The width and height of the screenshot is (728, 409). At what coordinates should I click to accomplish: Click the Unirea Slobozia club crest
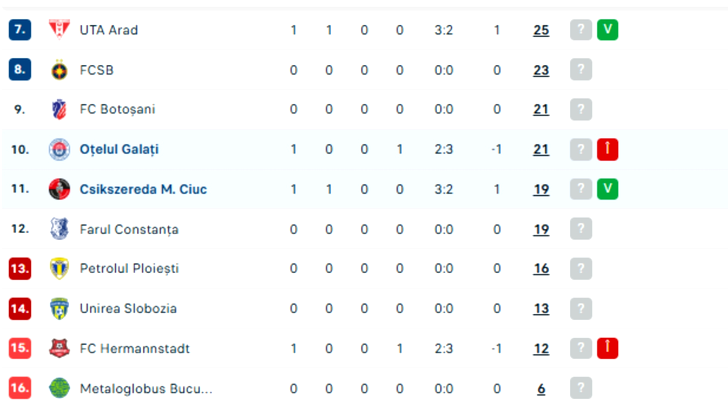click(x=60, y=309)
